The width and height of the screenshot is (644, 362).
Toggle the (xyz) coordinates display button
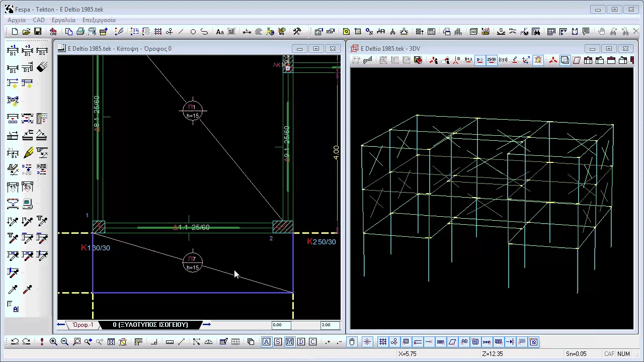pyautogui.click(x=503, y=60)
